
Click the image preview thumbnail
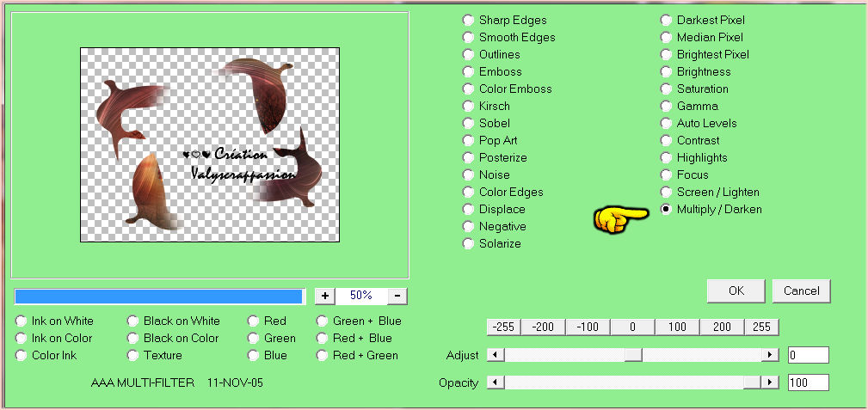[x=209, y=144]
